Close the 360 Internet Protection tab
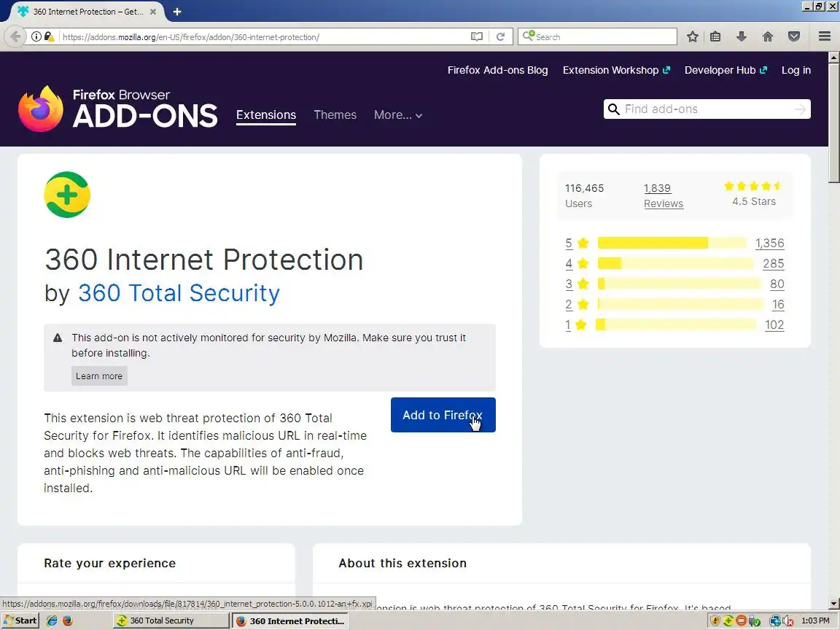This screenshot has width=840, height=630. 152,11
